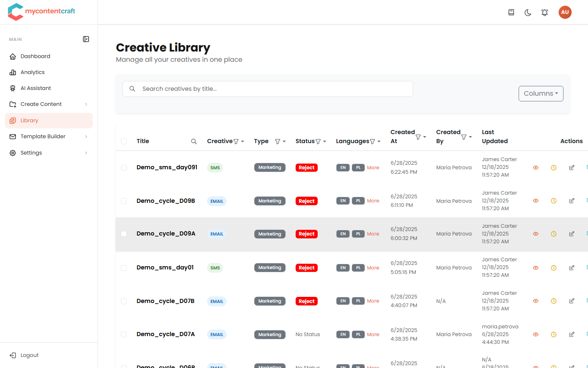This screenshot has height=368, width=588.
Task: Open history clock for Demo_cycle_D07A
Action: tap(554, 334)
